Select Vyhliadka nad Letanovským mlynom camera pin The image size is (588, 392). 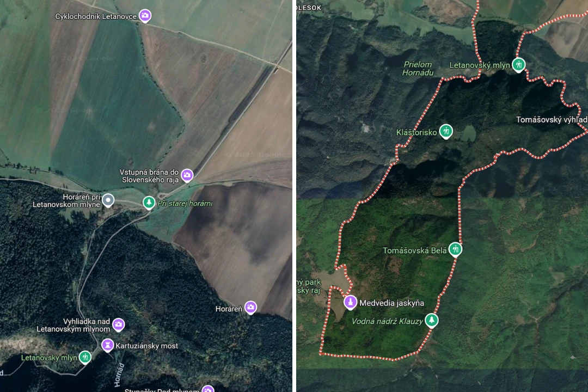click(x=119, y=324)
